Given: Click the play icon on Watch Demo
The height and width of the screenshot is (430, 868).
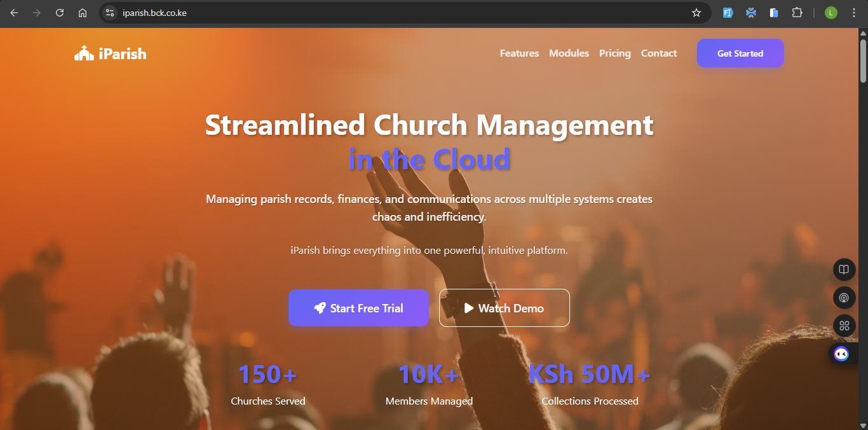Looking at the screenshot, I should [x=469, y=308].
